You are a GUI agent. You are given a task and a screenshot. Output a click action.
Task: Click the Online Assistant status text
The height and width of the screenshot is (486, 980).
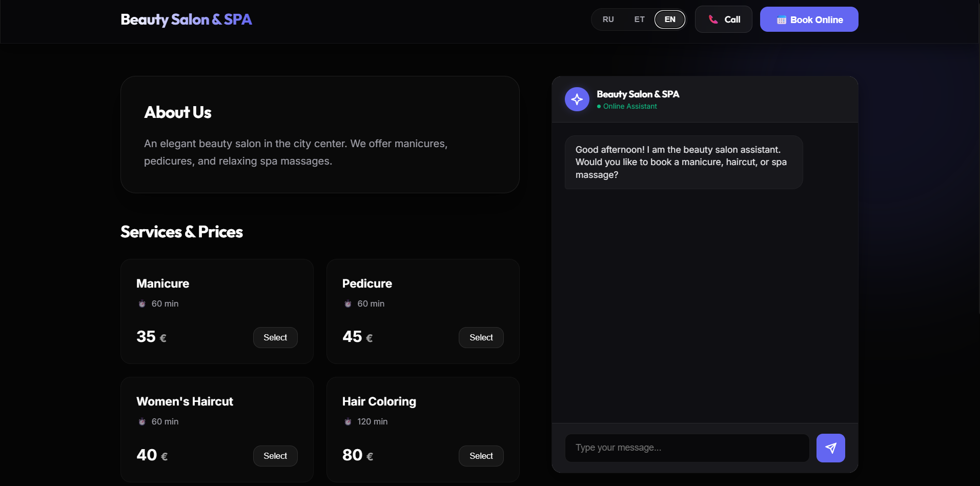[x=630, y=106]
